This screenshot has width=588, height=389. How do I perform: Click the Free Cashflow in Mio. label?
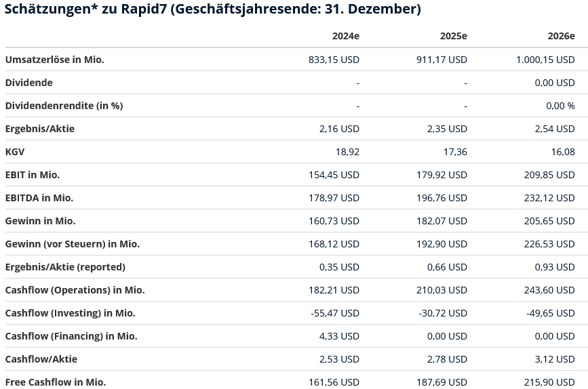tap(56, 382)
